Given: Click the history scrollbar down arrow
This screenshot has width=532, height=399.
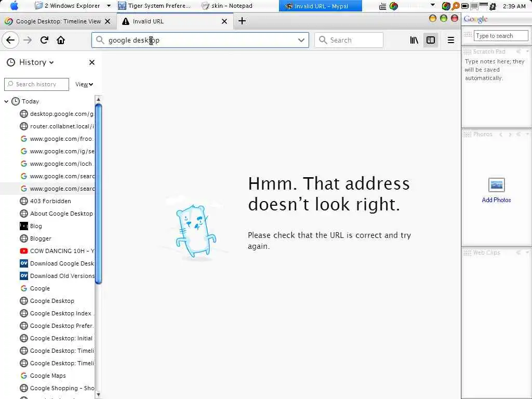Looking at the screenshot, I should (x=98, y=395).
